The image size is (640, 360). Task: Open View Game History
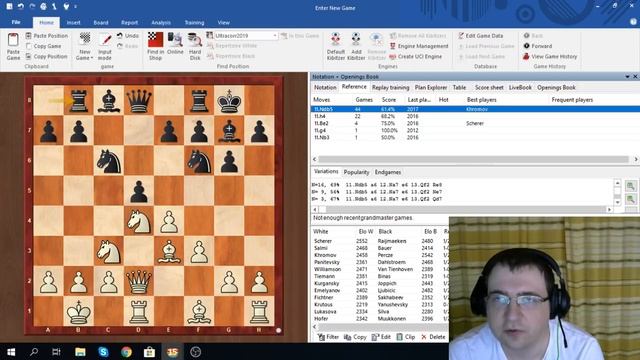550,56
